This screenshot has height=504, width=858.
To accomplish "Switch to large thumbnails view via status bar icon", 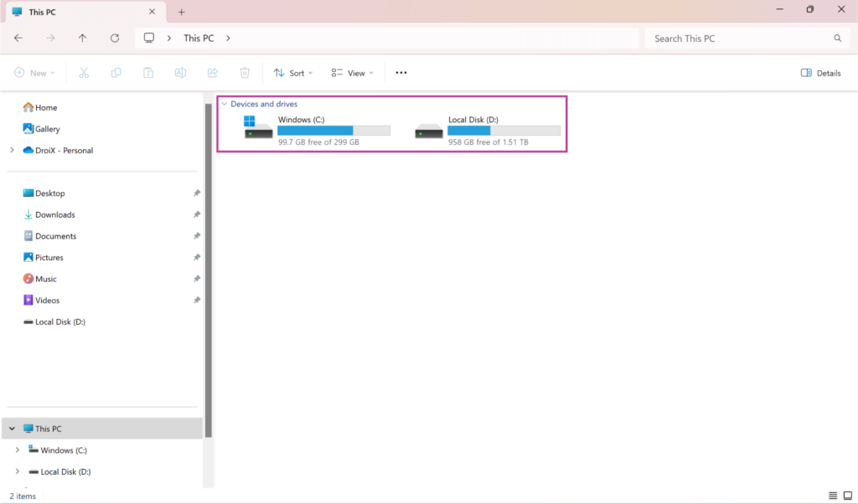I will (849, 496).
